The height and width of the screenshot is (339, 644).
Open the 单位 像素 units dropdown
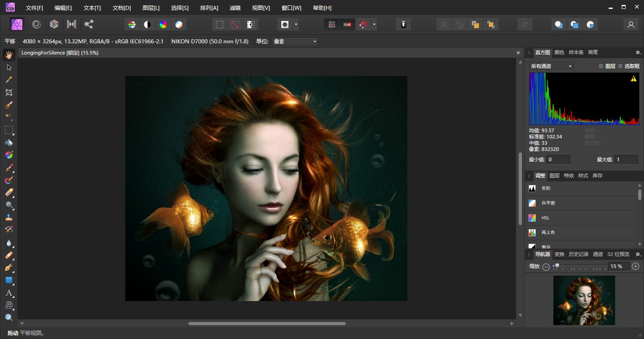coord(295,42)
